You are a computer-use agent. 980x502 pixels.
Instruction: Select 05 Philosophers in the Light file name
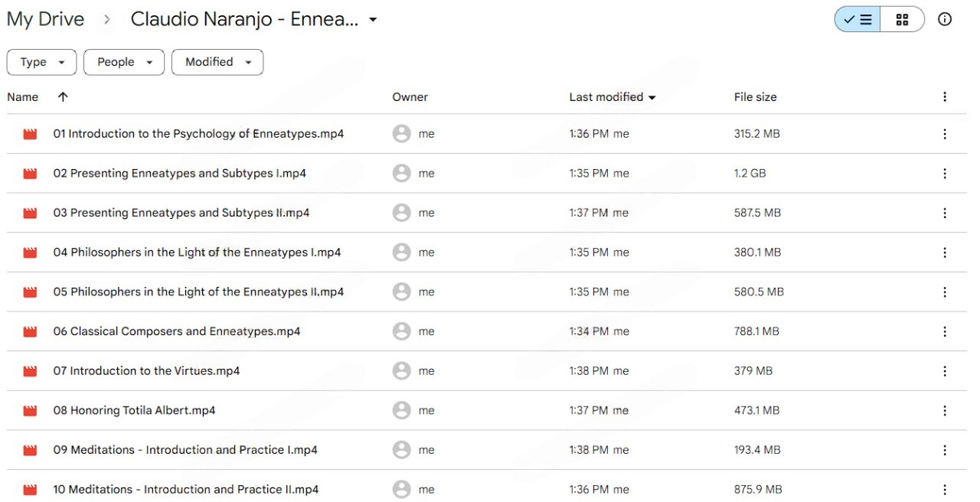coord(198,292)
